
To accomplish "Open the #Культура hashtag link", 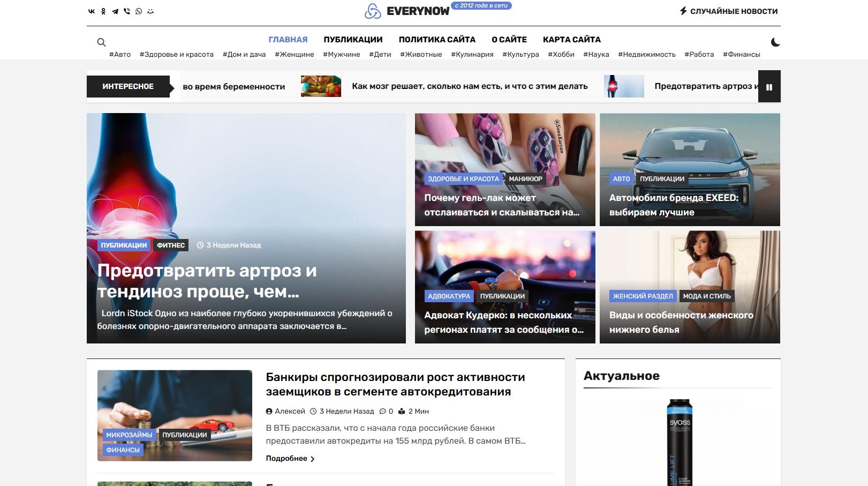I will click(x=520, y=54).
